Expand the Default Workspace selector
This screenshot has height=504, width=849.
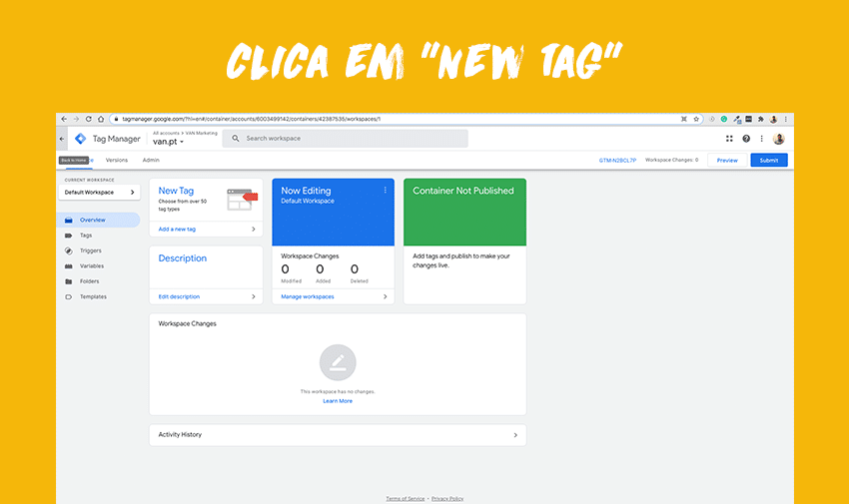pyautogui.click(x=99, y=192)
